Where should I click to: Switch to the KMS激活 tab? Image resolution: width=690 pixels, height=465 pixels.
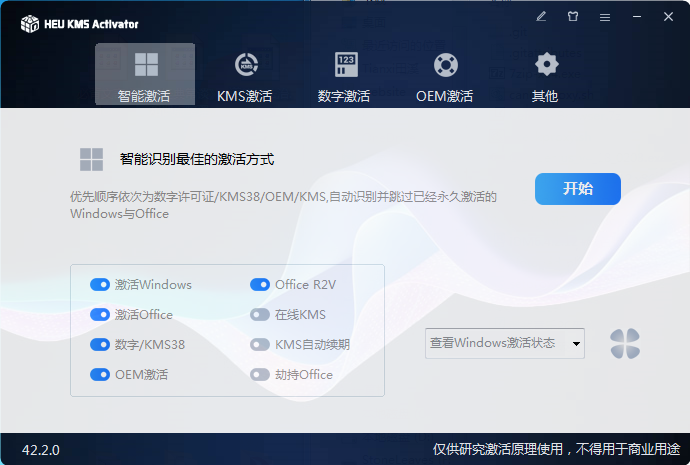pyautogui.click(x=245, y=77)
